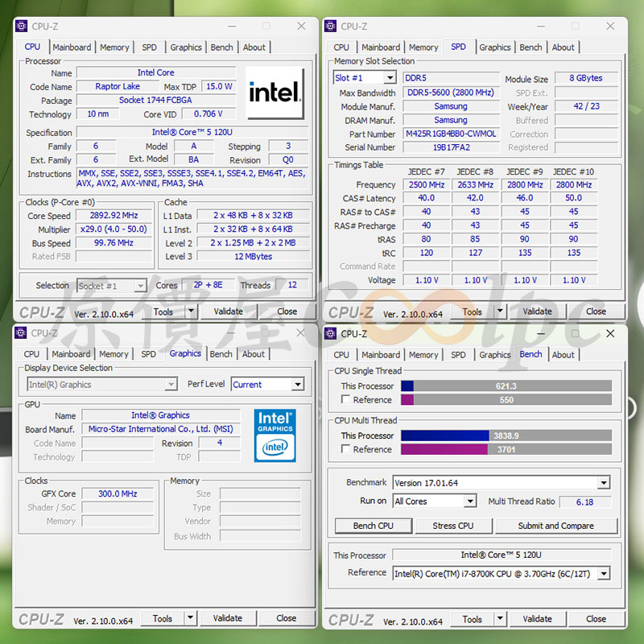Click Tools button in the Bench window
Image resolution: width=644 pixels, height=644 pixels.
[473, 619]
